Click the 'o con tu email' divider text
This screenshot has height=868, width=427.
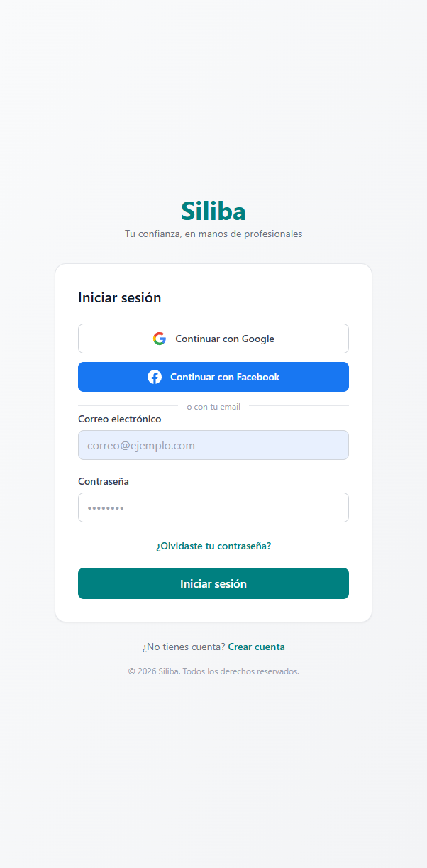click(213, 407)
